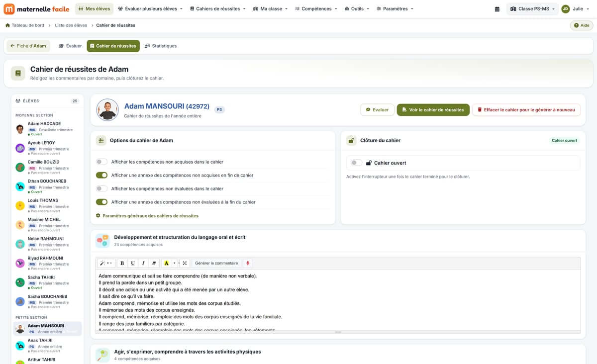Click Sacha BOUCHAREB's avatar
The image size is (597, 364).
pos(20,301)
